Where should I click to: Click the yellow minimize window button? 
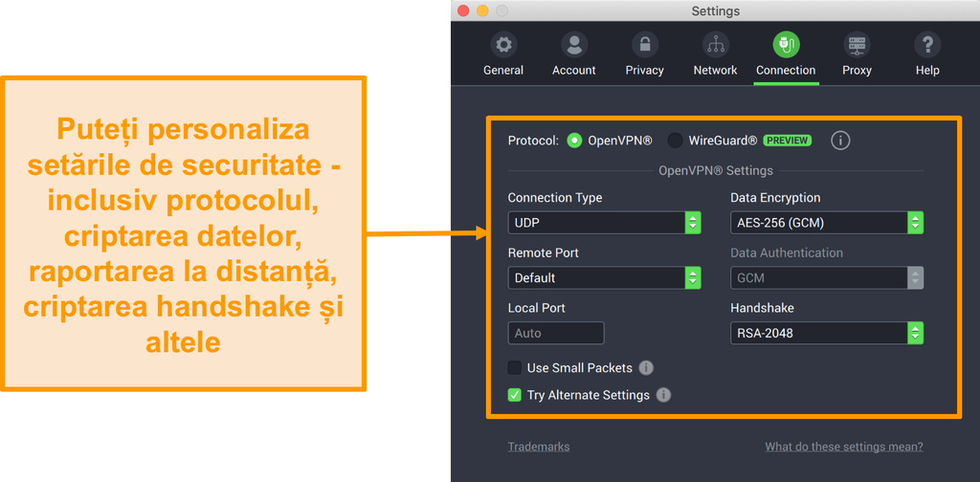[482, 11]
